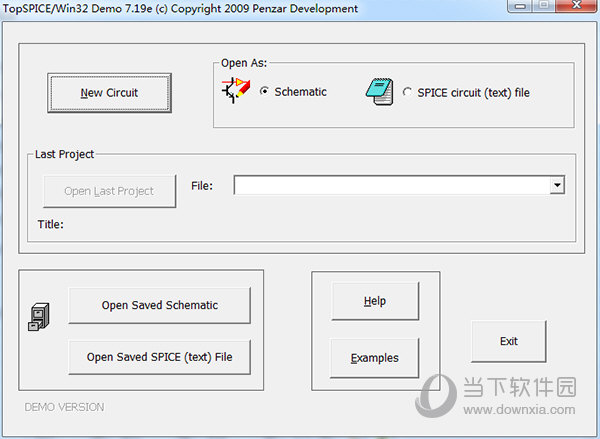Click the Open As: group label

244,63
